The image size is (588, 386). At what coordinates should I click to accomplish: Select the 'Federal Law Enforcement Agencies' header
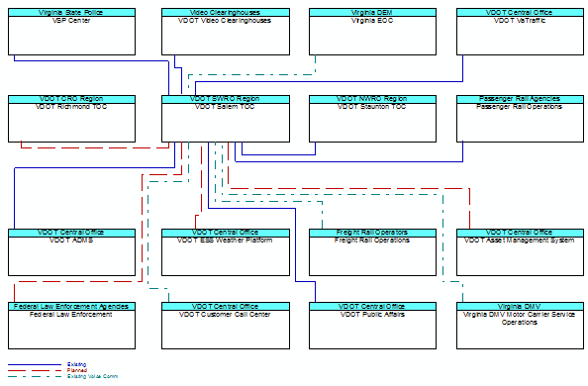coord(71,307)
